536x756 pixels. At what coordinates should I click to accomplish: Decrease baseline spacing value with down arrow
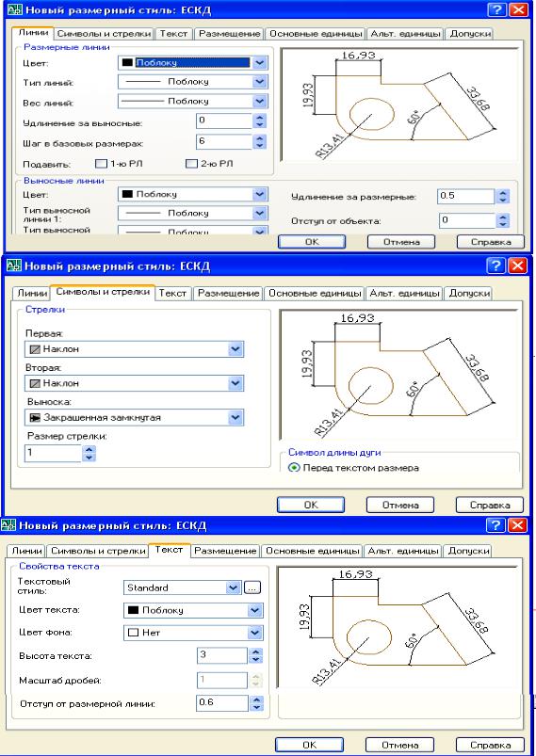tap(260, 145)
